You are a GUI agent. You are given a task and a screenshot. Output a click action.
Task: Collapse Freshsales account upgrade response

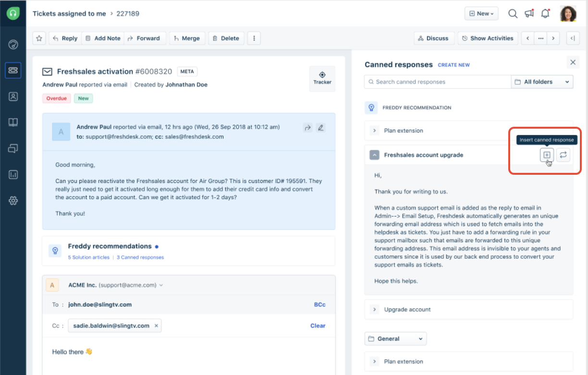click(375, 155)
